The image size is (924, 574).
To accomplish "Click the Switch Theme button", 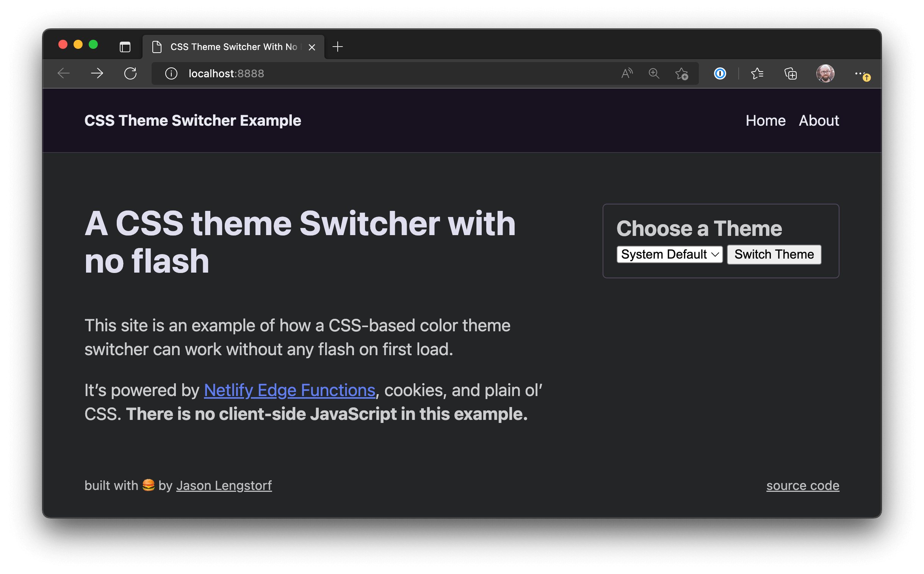I will pos(774,254).
